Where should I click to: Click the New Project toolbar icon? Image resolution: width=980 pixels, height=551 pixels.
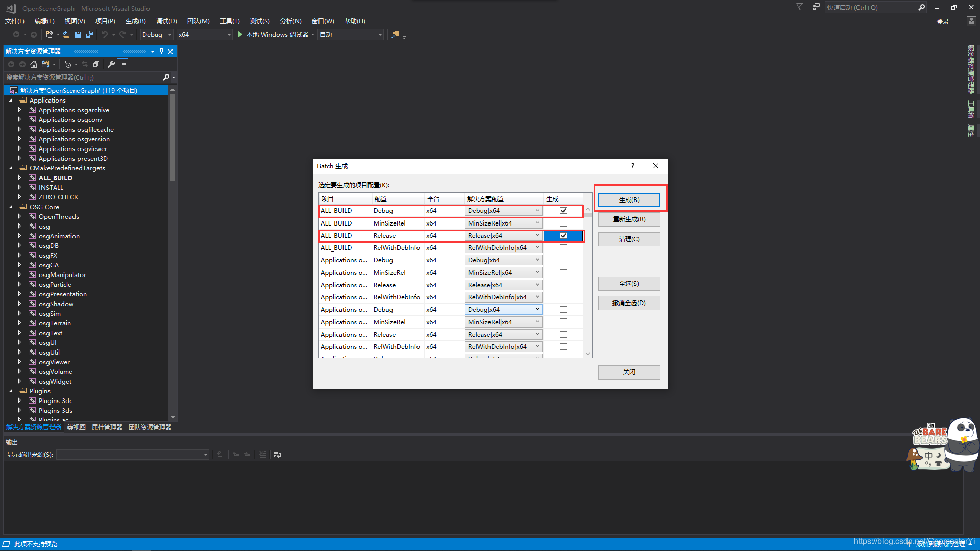tap(49, 35)
